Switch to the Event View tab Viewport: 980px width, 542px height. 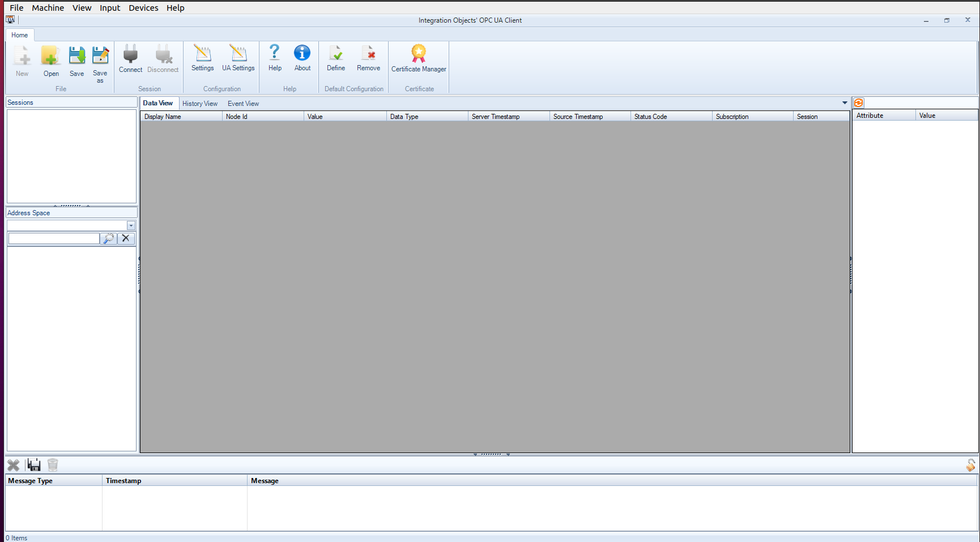(243, 104)
